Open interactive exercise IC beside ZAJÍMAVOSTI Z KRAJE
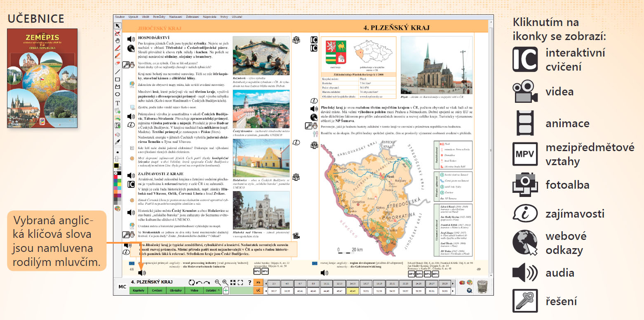The width and height of the screenshot is (644, 320). pos(131,185)
